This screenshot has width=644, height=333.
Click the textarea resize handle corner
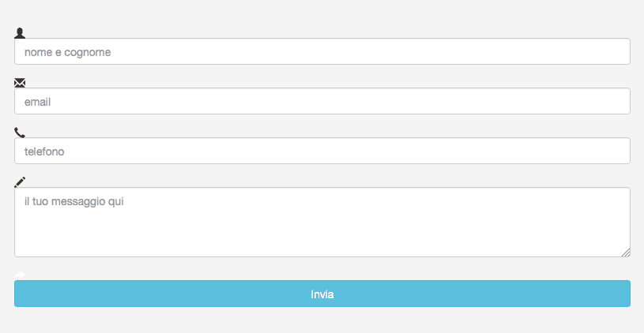point(626,253)
